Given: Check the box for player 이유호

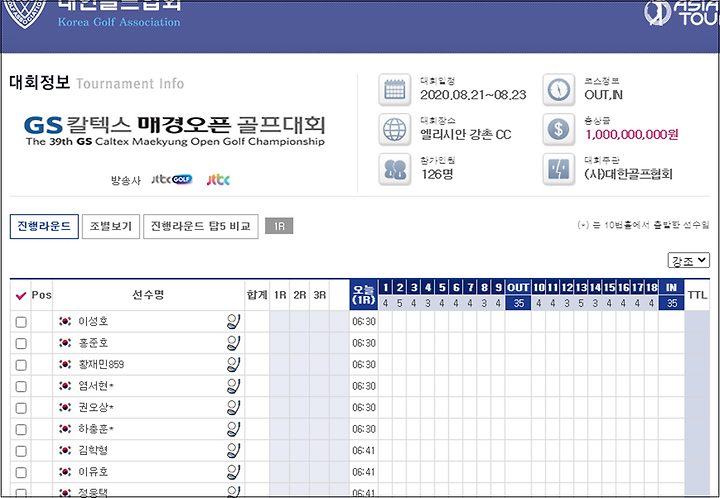Looking at the screenshot, I should [21, 472].
